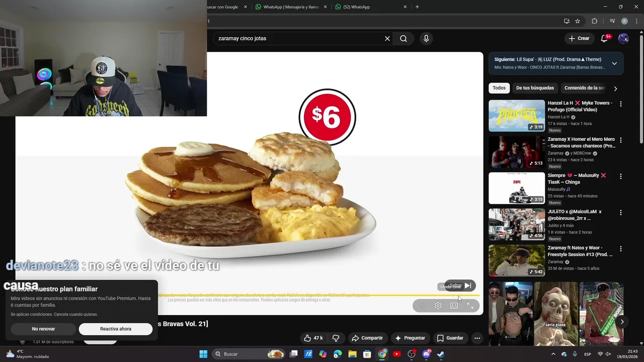Click the magnifier search button
This screenshot has width=644, height=362.
pyautogui.click(x=404, y=38)
